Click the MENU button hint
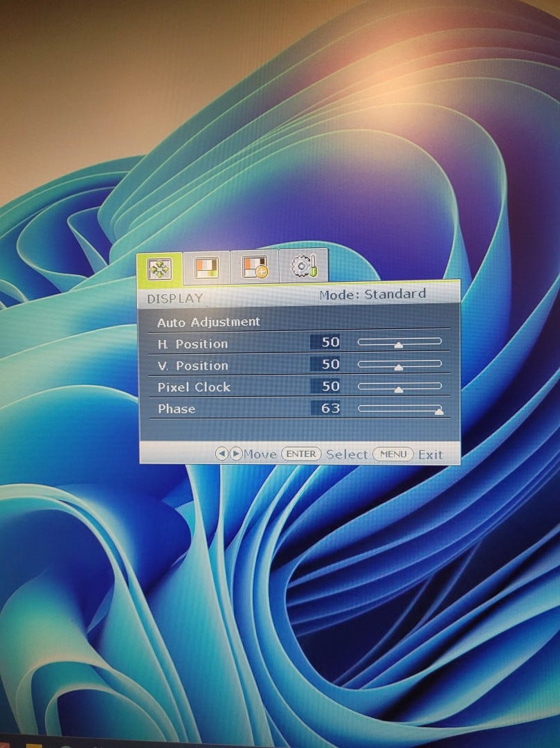The height and width of the screenshot is (748, 560). tap(392, 454)
